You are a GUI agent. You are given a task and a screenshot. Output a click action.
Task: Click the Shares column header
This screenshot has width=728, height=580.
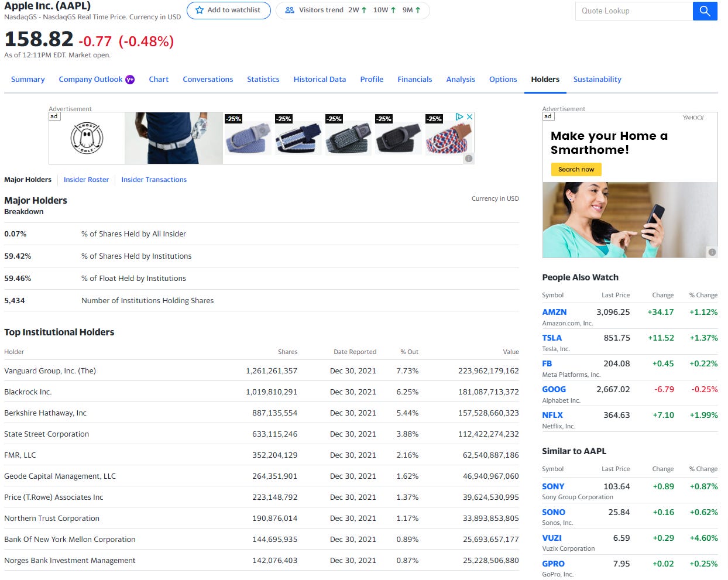point(287,352)
